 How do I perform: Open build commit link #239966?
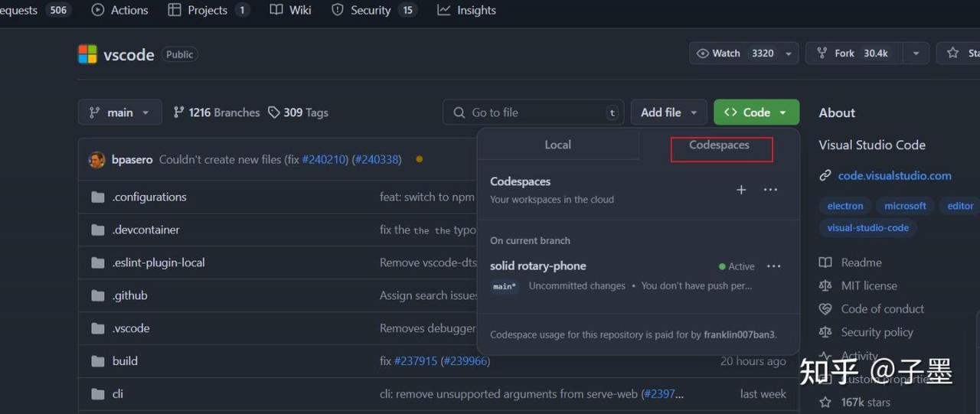465,361
